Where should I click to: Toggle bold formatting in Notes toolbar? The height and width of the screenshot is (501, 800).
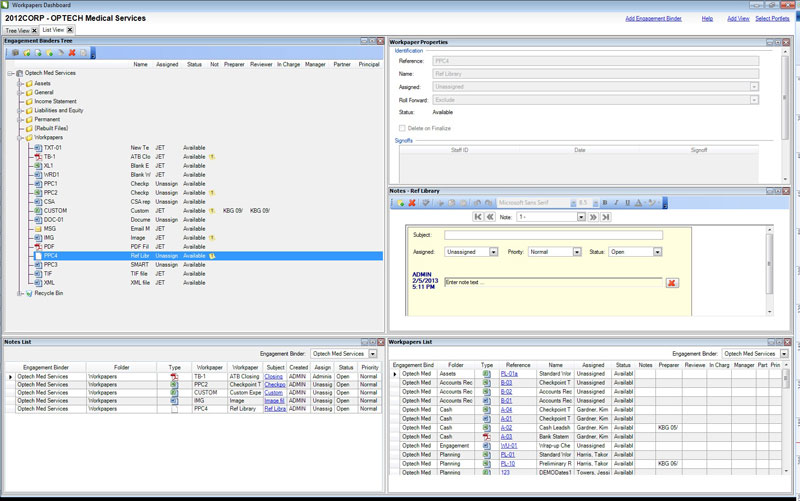point(603,203)
